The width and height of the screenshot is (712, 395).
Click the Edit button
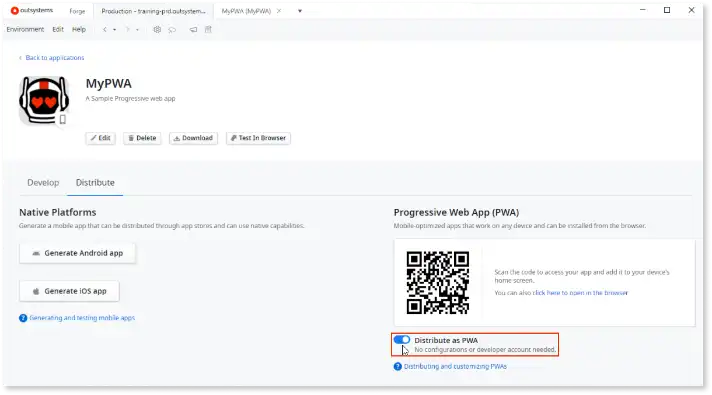(100, 138)
